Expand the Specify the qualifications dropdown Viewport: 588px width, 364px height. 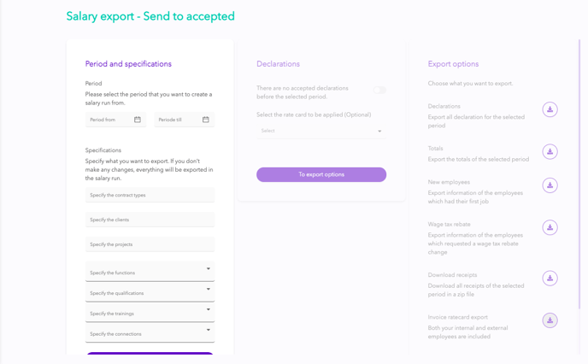150,292
